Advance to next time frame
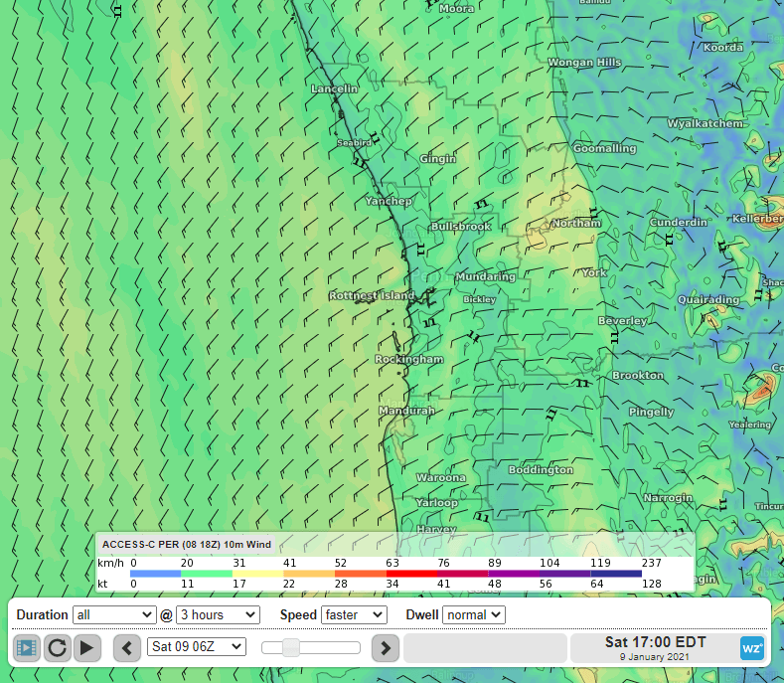The height and width of the screenshot is (683, 784). (386, 648)
